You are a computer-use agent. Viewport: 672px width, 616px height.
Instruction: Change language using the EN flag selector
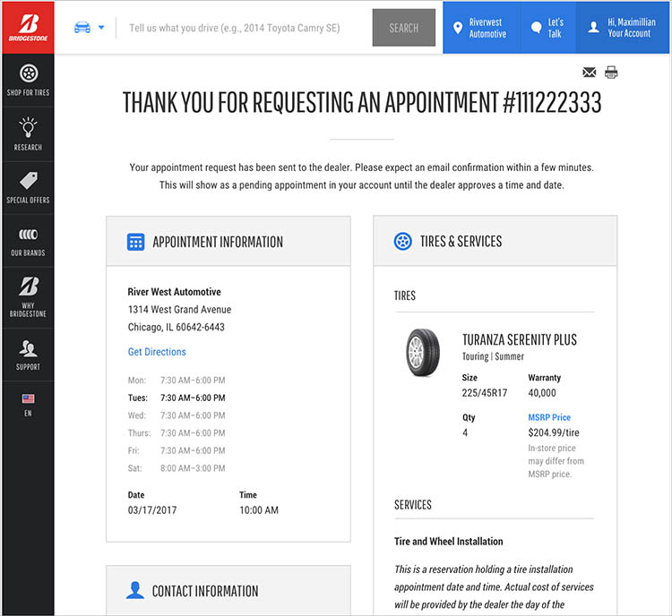click(x=28, y=404)
